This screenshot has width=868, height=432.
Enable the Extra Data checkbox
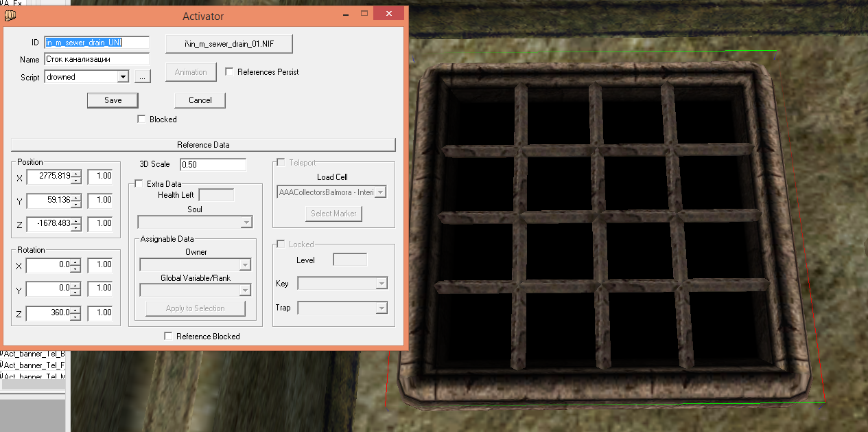pos(139,184)
